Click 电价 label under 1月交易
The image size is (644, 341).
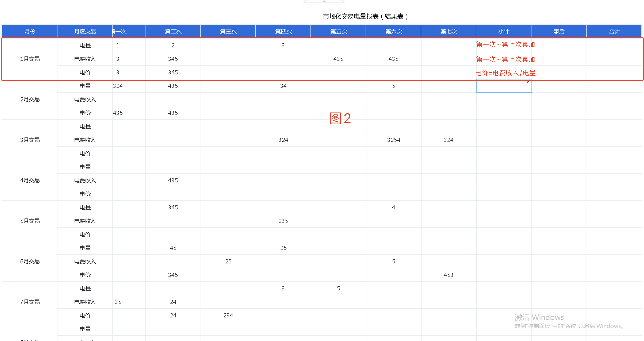point(85,72)
